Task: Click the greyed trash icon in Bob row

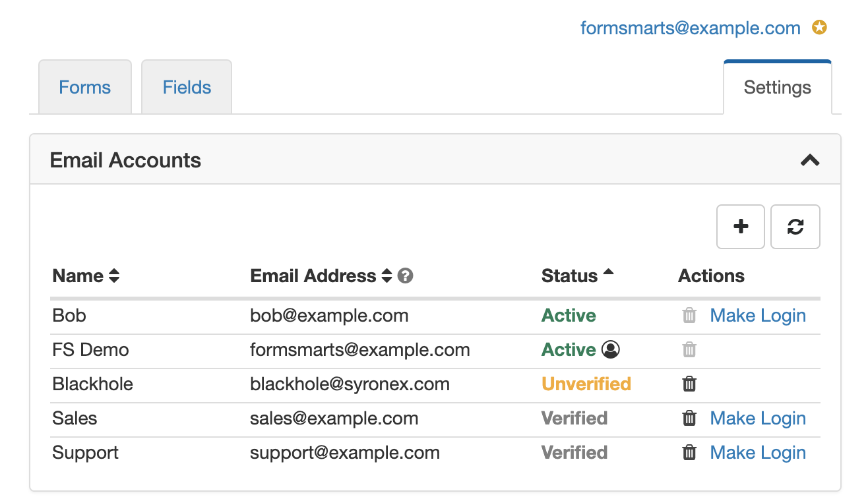Action: [689, 316]
